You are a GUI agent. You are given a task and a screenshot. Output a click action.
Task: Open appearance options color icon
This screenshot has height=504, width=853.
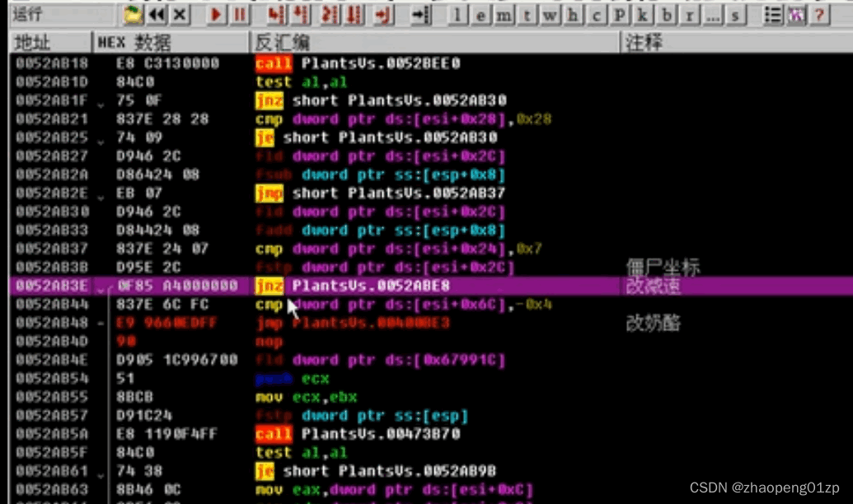pos(796,15)
